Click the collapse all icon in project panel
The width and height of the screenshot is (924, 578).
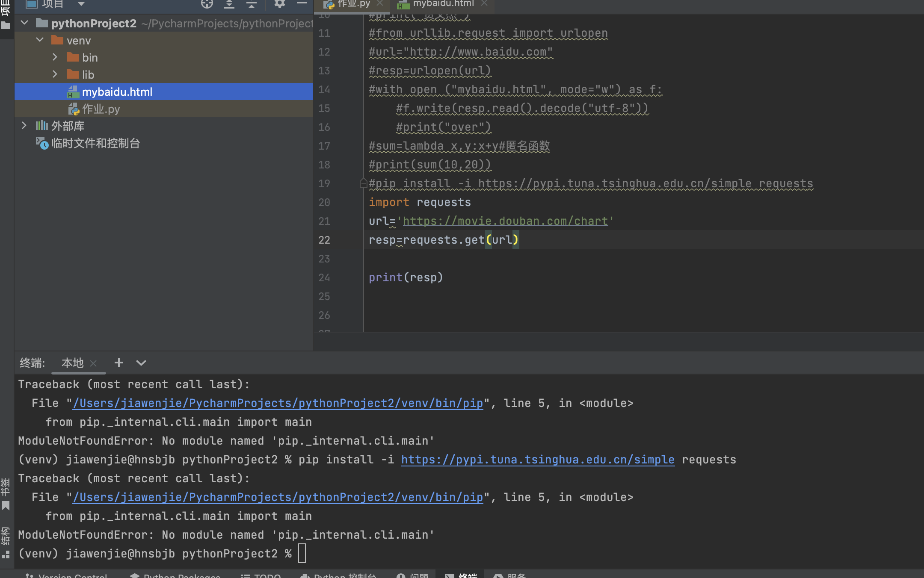point(252,4)
